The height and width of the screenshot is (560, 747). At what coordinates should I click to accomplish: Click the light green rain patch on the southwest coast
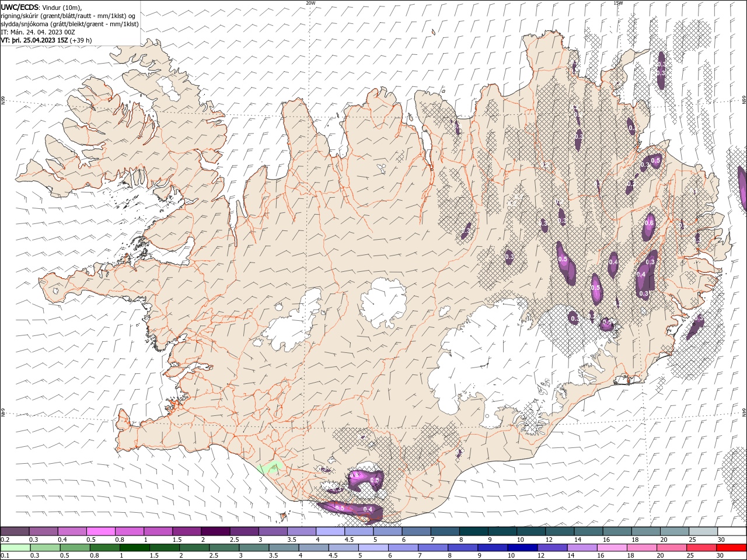[x=271, y=467]
